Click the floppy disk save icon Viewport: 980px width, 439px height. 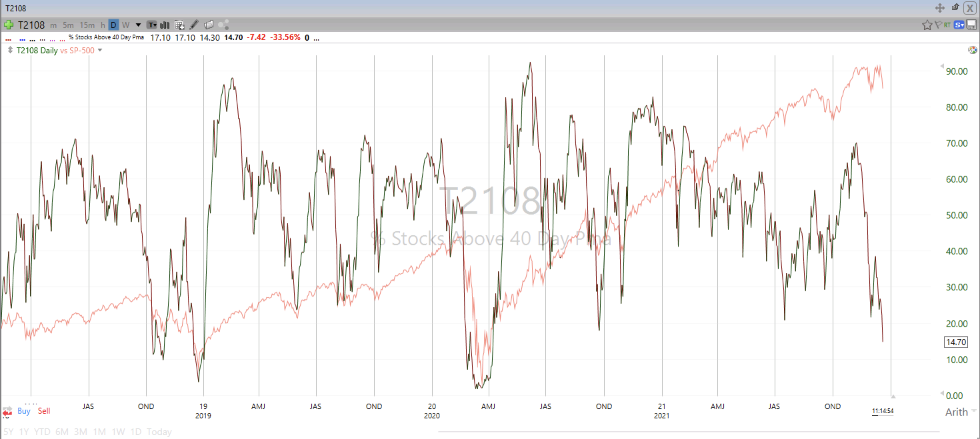[971, 25]
